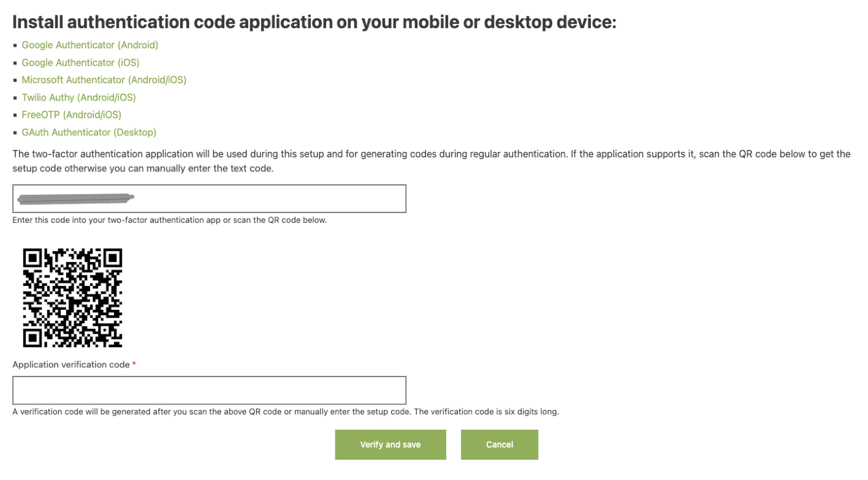Click inside the setup code text box
868x480 pixels.
pyautogui.click(x=270, y=199)
